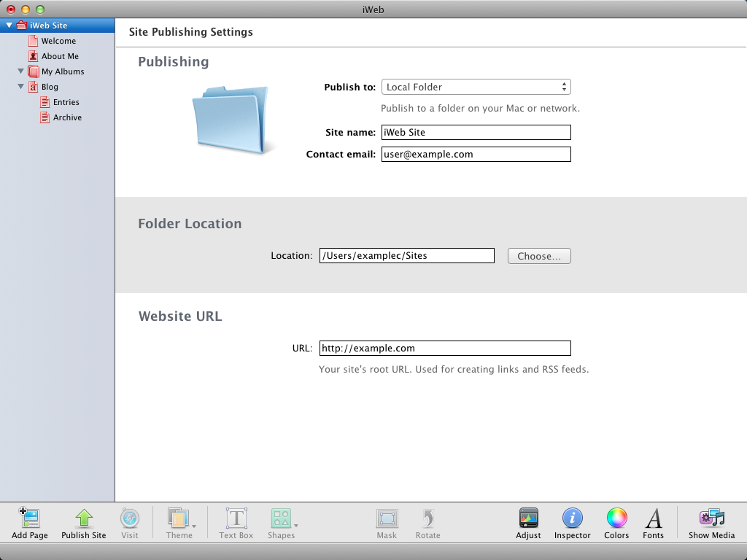Open the Inspector
Image resolution: width=747 pixels, height=560 pixels.
[572, 518]
